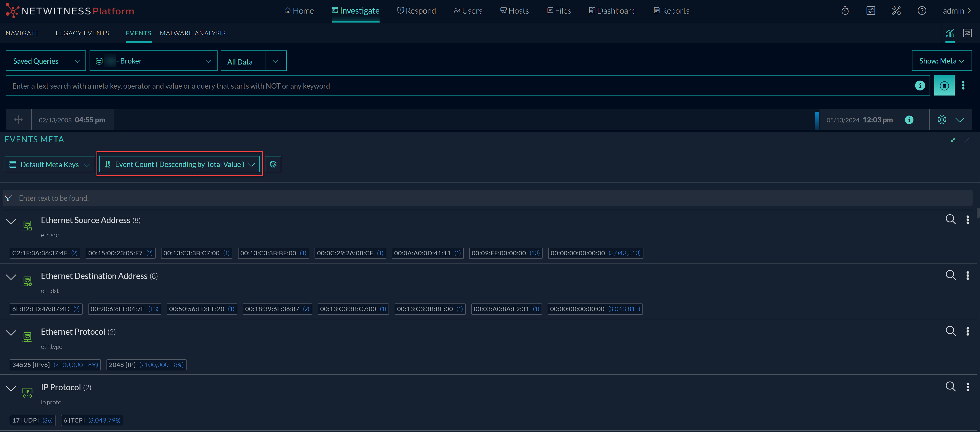This screenshot has height=432, width=980.
Task: Open Ethernet Protocol three-dot options menu
Action: click(967, 332)
